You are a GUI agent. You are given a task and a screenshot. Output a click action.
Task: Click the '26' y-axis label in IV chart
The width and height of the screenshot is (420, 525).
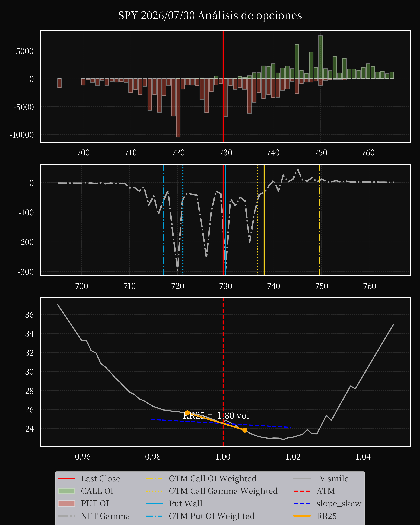pos(29,410)
